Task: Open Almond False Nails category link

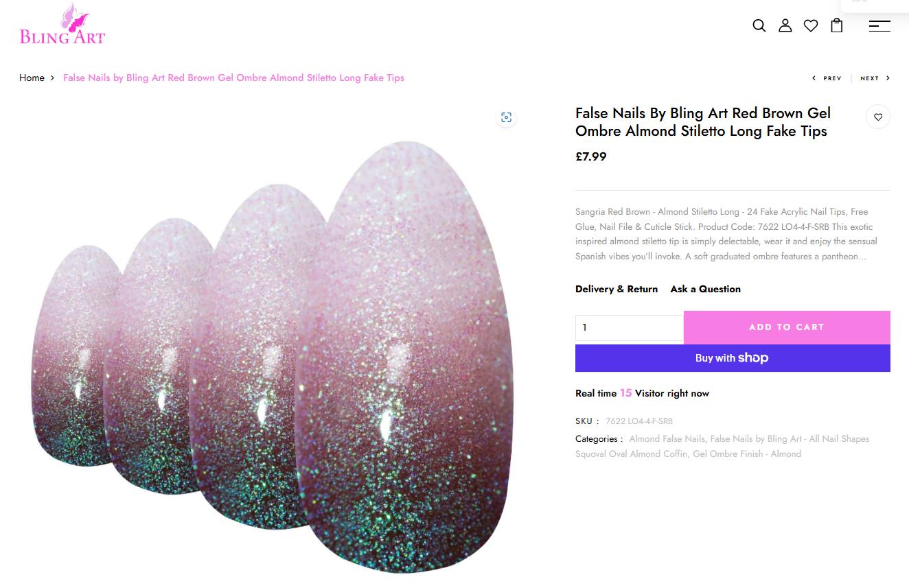Action: [x=667, y=438]
